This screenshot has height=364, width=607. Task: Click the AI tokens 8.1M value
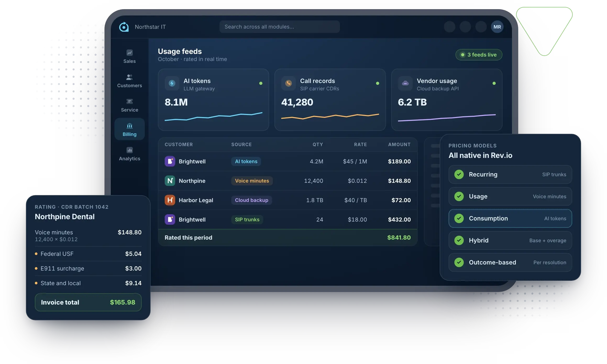tap(176, 102)
